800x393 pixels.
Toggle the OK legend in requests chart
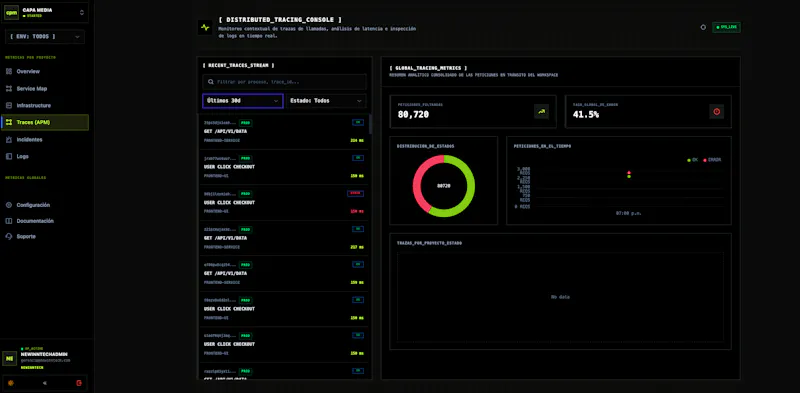tap(692, 160)
